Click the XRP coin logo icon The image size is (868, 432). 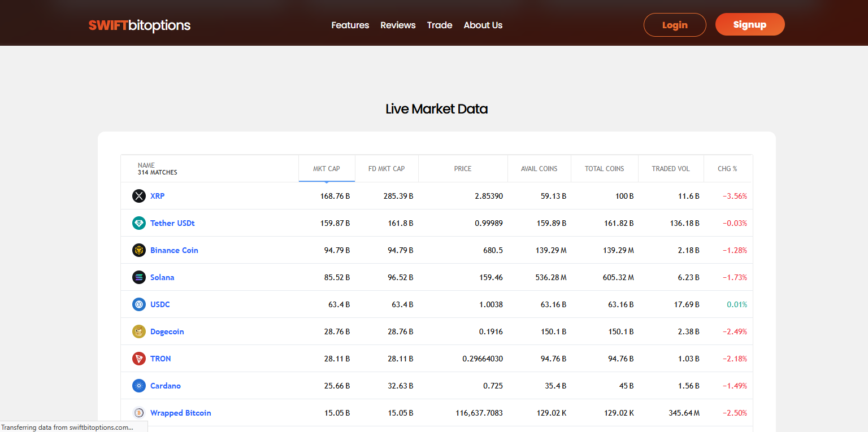pos(139,196)
